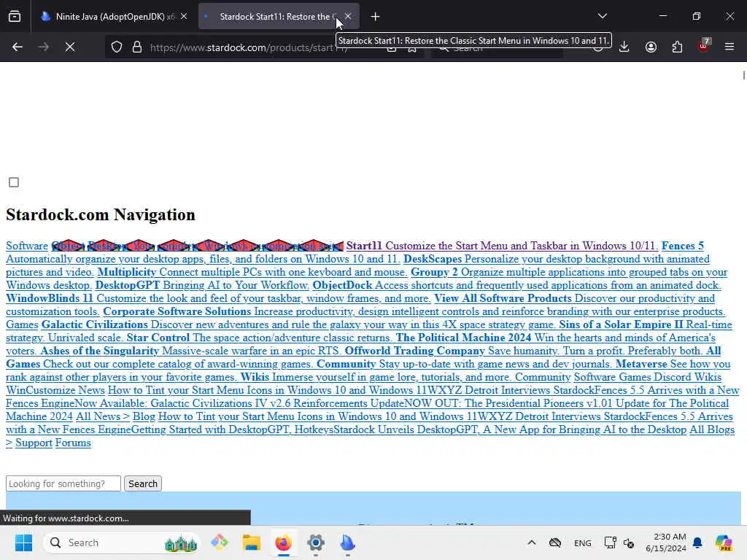This screenshot has height=560, width=747.
Task: Open The Political Machine 2024 bold link
Action: pyautogui.click(x=463, y=338)
